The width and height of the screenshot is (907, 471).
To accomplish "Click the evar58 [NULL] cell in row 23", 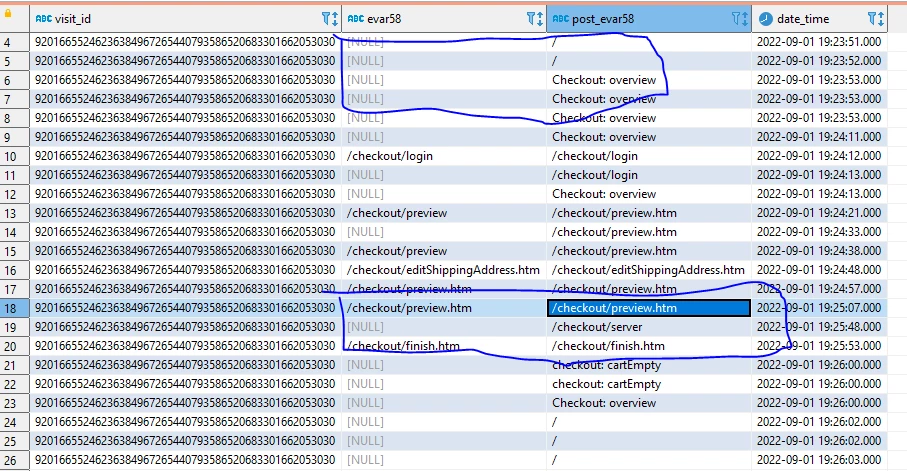I will click(x=444, y=403).
